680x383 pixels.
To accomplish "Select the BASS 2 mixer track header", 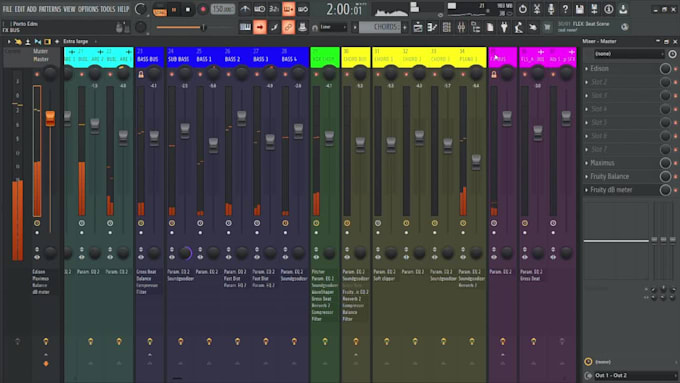I will tap(237, 57).
